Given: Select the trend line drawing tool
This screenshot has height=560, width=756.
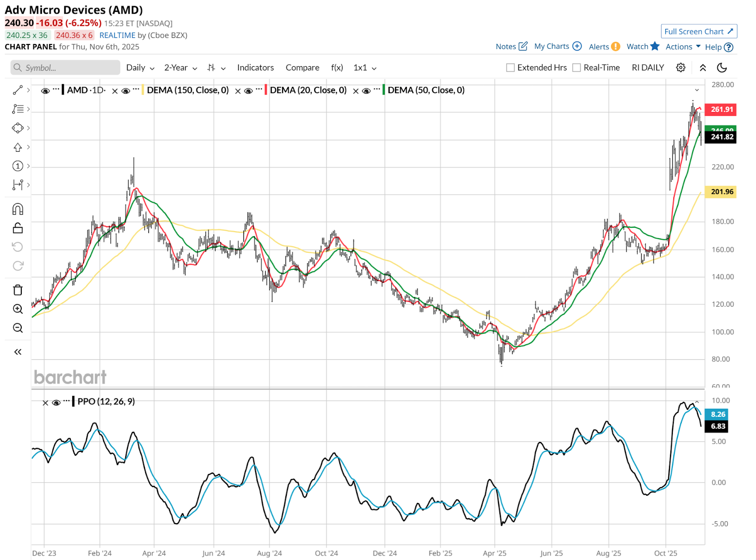Looking at the screenshot, I should (17, 90).
